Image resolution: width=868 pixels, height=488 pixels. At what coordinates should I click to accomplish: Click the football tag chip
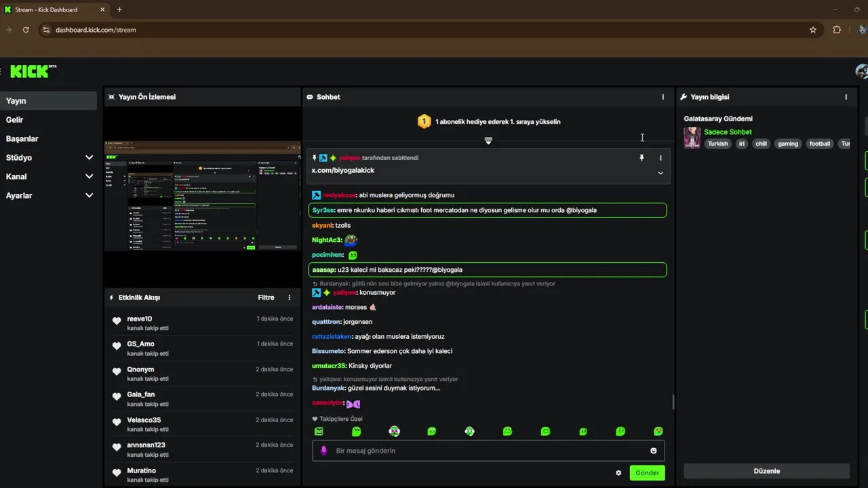[819, 144]
